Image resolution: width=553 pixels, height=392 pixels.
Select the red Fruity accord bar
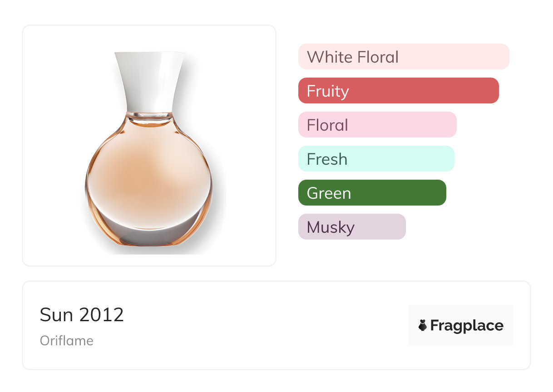pos(431,91)
